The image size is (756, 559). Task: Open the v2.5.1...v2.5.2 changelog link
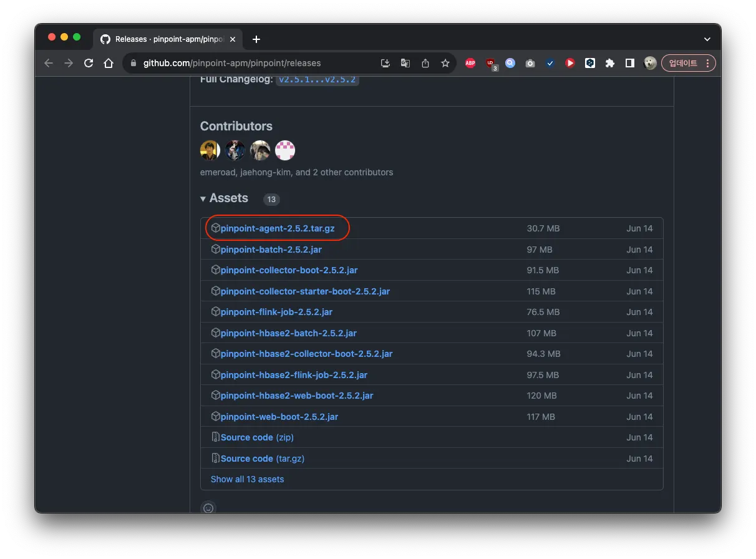(x=317, y=80)
